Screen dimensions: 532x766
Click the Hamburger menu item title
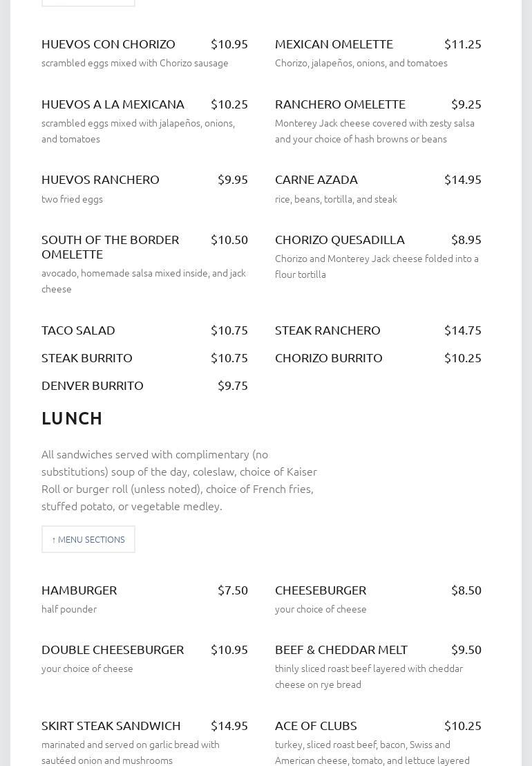pos(79,590)
